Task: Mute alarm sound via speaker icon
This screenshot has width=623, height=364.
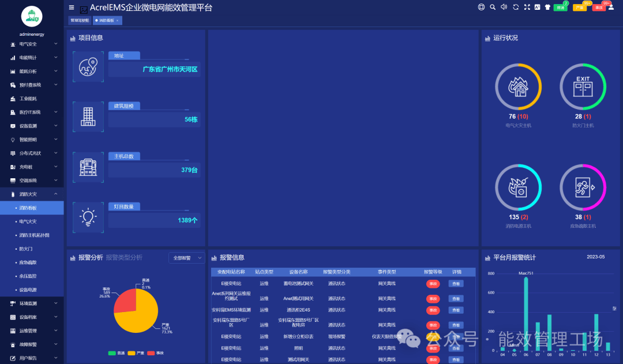Action: pos(504,7)
